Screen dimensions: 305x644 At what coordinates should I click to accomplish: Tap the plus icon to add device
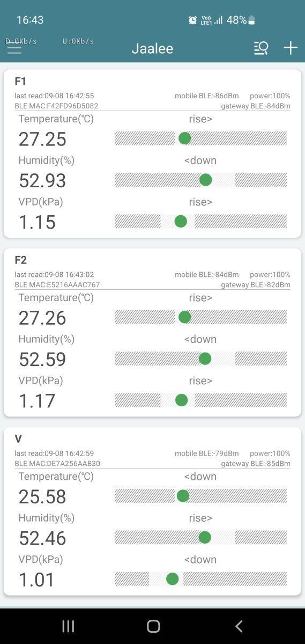click(291, 48)
